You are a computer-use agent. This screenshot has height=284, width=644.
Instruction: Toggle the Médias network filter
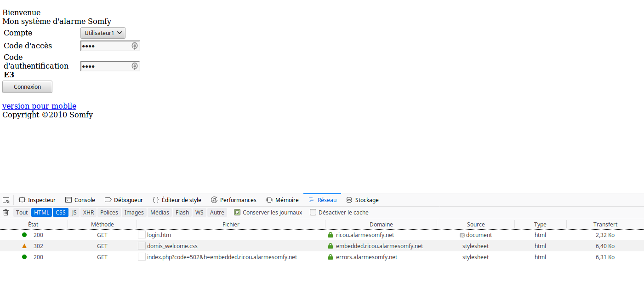(160, 212)
